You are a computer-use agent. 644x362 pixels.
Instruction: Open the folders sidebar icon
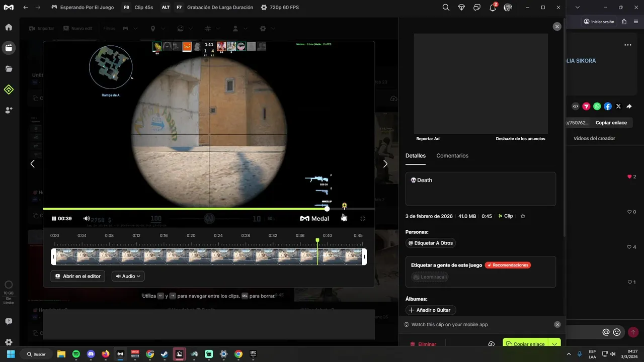click(9, 69)
